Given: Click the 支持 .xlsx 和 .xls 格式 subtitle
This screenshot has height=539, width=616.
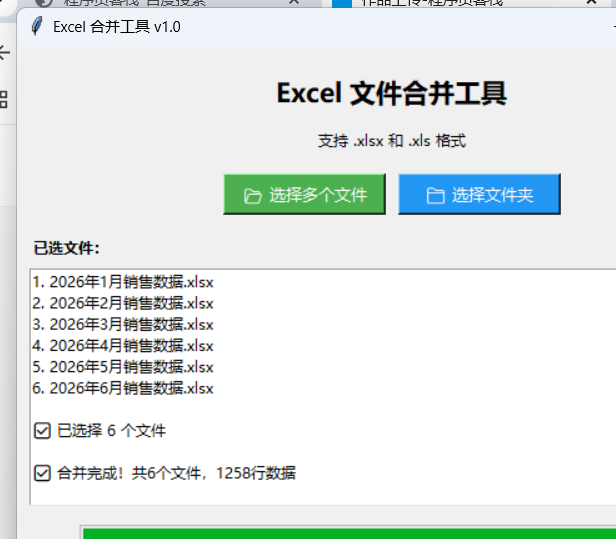Looking at the screenshot, I should point(392,141).
